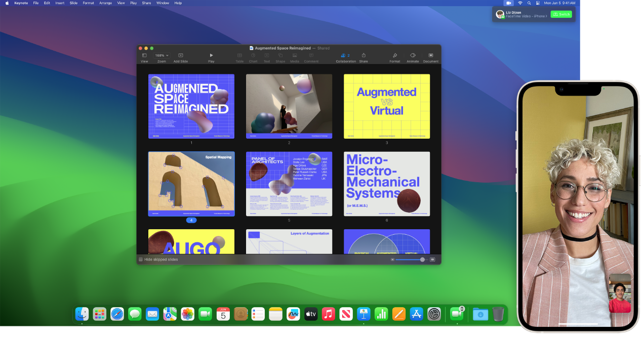
Task: Enable the Hide skipped slides checkbox
Action: (140, 259)
